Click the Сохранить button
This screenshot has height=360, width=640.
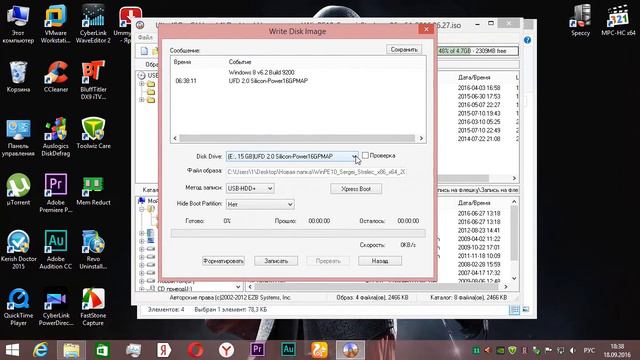pos(404,49)
